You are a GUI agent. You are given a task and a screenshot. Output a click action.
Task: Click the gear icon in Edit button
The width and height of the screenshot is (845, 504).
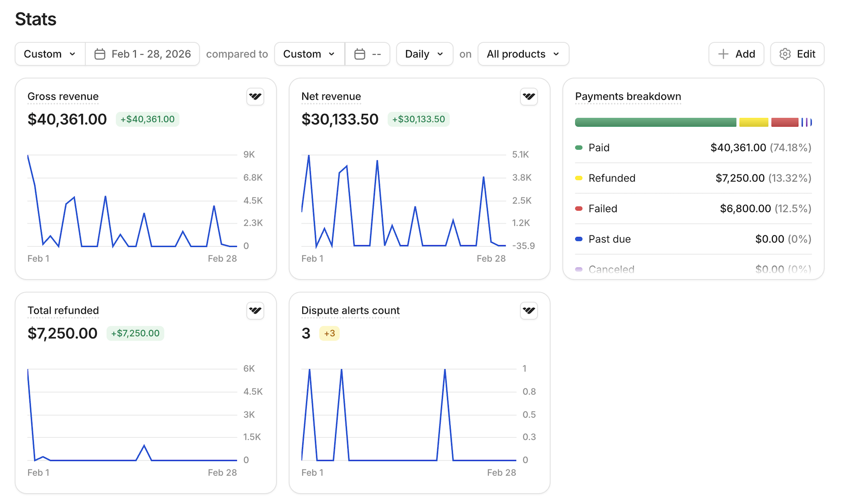pos(785,54)
